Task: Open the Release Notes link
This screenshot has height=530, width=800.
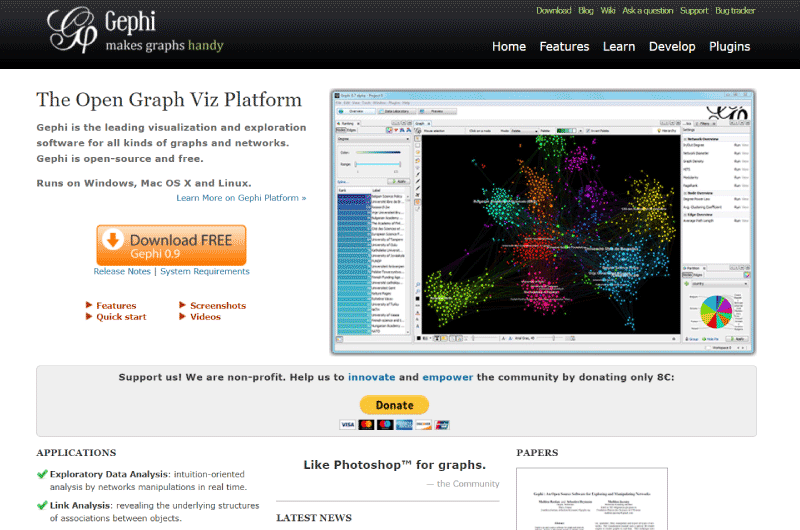Action: (x=122, y=271)
